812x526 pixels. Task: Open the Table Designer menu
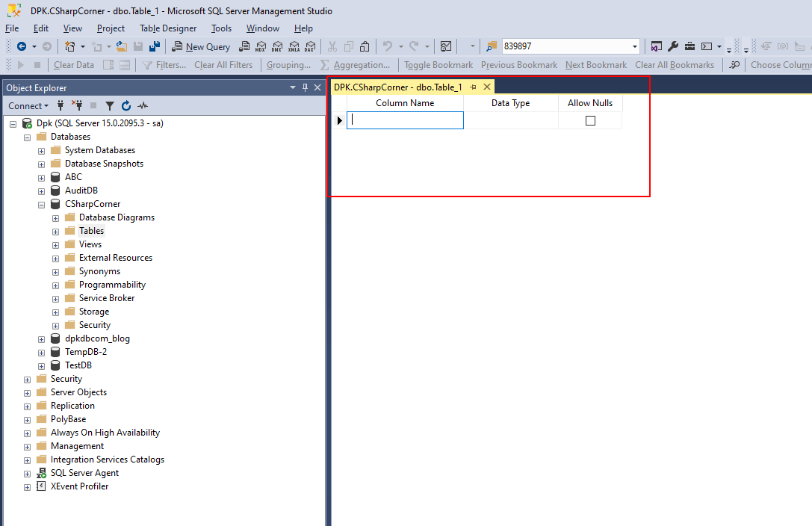click(x=168, y=28)
